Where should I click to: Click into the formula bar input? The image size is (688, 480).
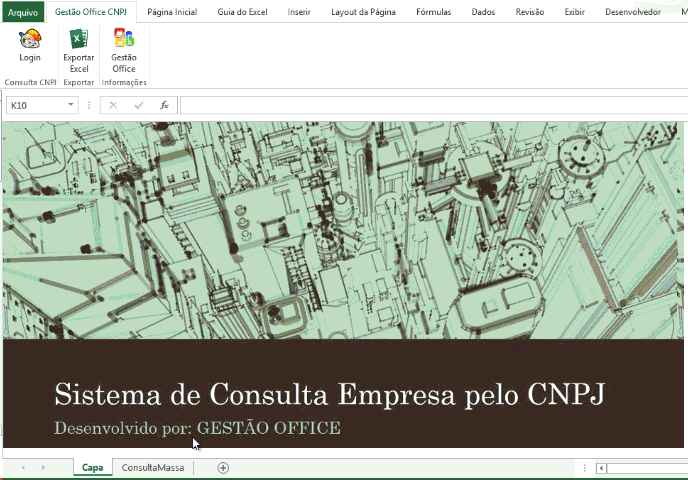click(x=434, y=105)
